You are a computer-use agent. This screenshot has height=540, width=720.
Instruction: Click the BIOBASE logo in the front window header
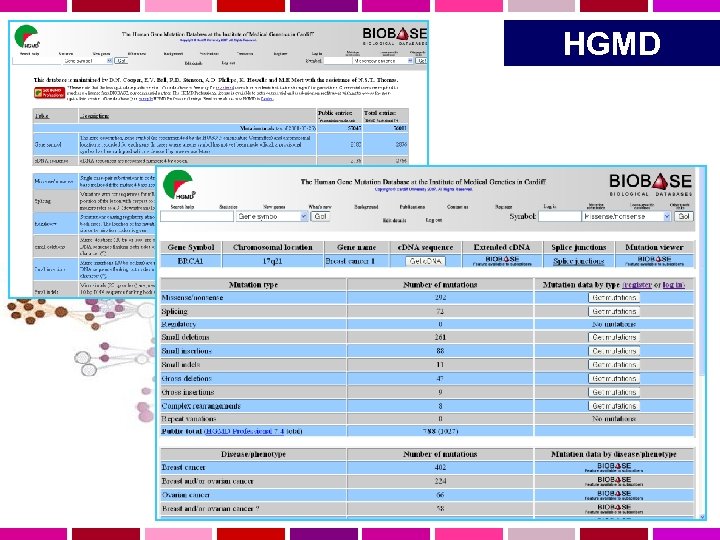pos(650,185)
